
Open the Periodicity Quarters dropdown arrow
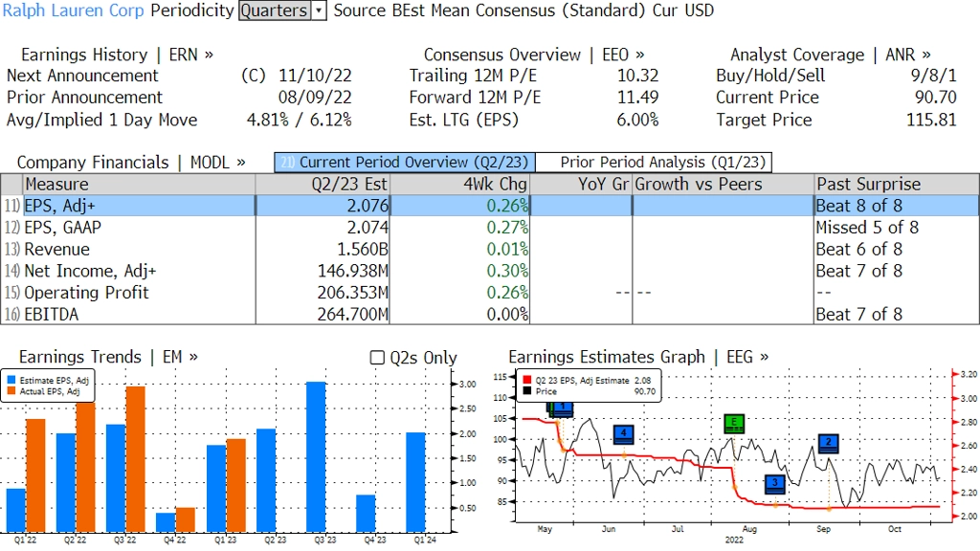pyautogui.click(x=319, y=11)
